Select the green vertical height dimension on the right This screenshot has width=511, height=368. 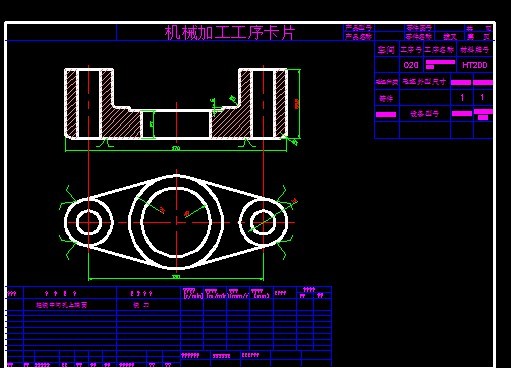[x=299, y=103]
